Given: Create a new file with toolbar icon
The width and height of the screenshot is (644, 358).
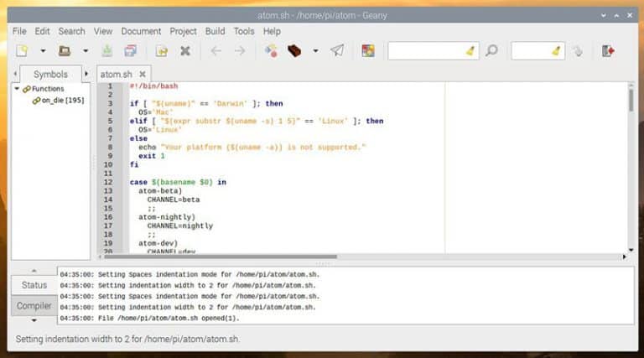Looking at the screenshot, I should 22,51.
